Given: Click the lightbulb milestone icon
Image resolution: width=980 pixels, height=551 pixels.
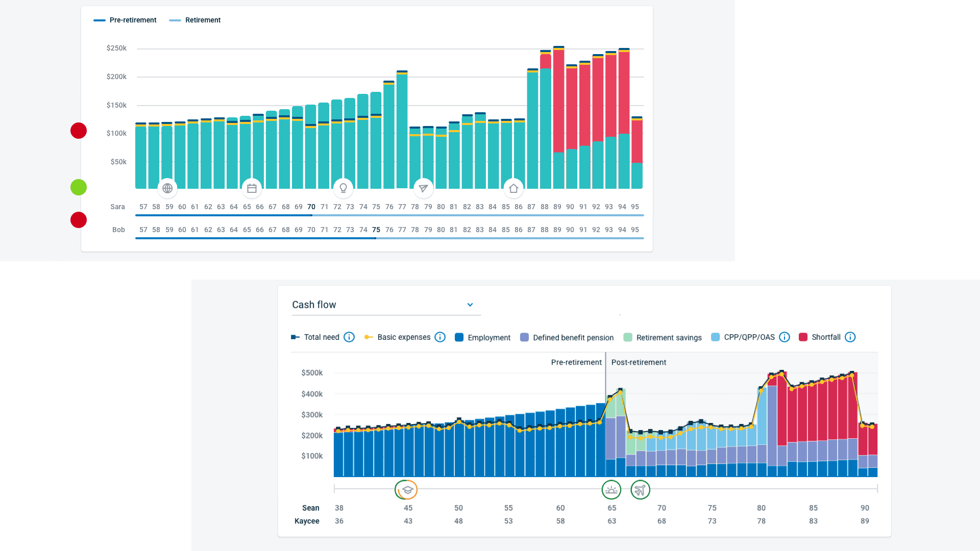Looking at the screenshot, I should (x=343, y=188).
